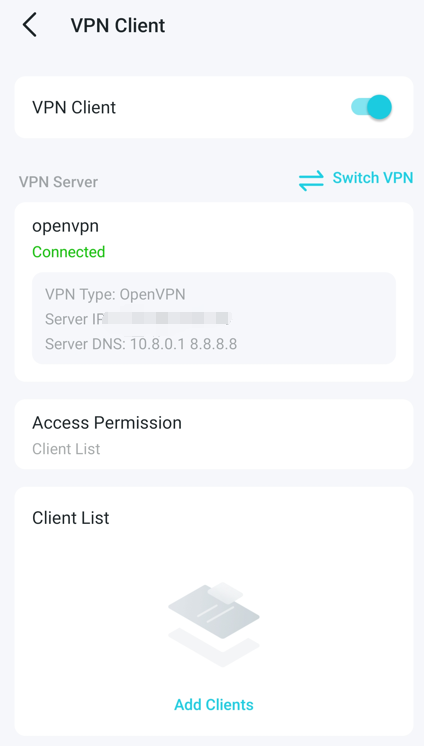Tap the blurred Server IP row
Screen dimensions: 424x746
(x=138, y=319)
